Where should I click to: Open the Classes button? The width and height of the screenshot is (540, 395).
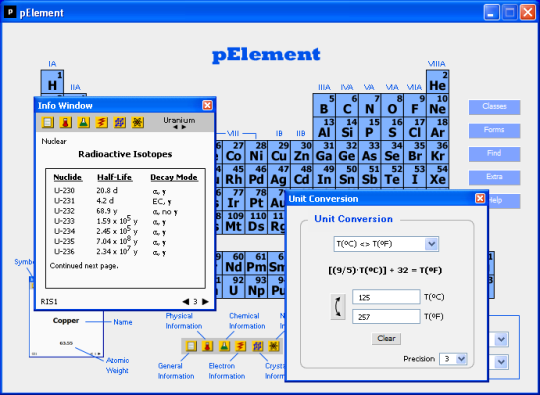pyautogui.click(x=494, y=107)
